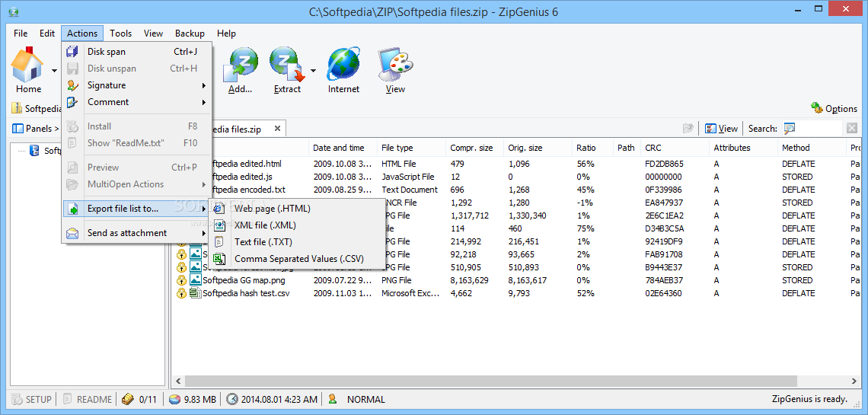Sort by Ratio column header

[592, 148]
